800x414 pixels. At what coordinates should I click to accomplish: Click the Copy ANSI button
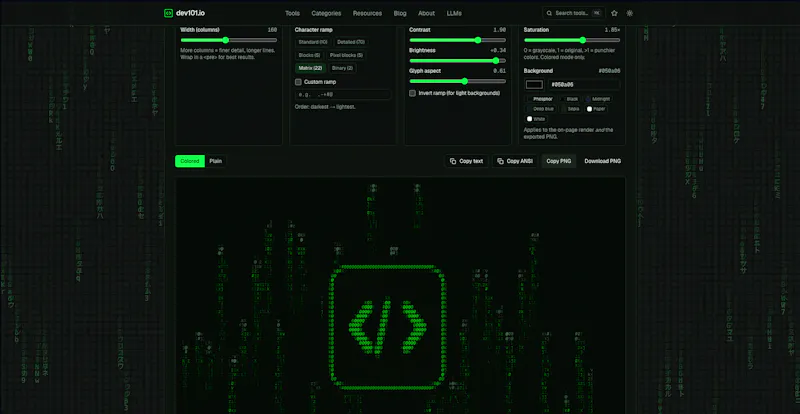pos(515,161)
